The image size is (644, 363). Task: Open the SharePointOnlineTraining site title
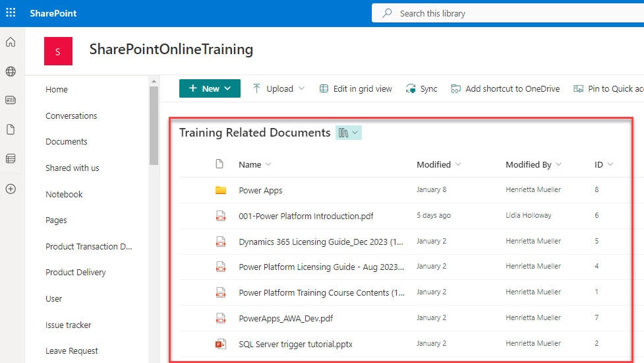(x=171, y=49)
